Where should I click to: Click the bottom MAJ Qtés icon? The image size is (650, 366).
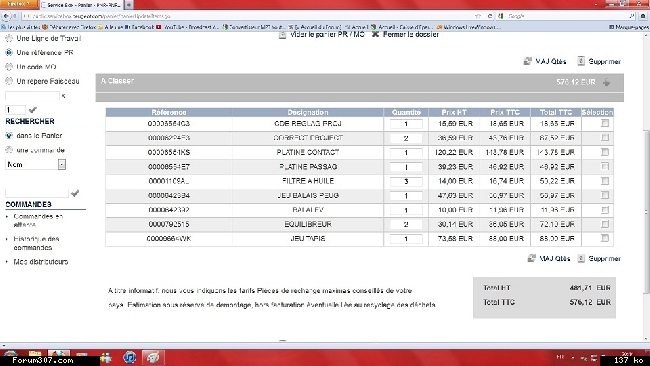click(x=531, y=258)
